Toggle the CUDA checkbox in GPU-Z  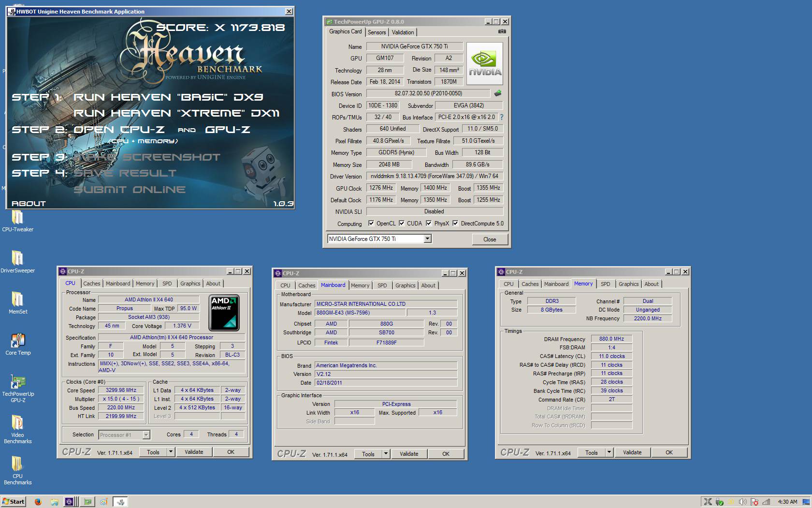point(402,224)
